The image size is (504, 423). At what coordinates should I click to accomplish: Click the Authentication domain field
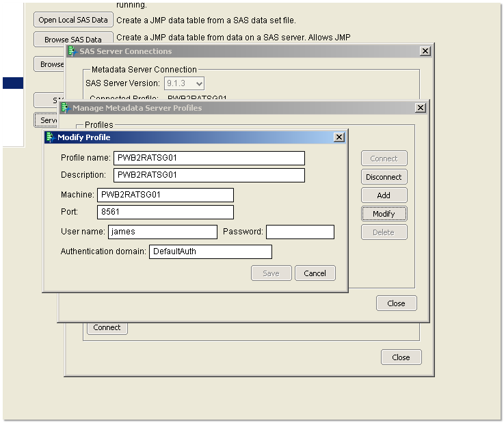tap(211, 251)
